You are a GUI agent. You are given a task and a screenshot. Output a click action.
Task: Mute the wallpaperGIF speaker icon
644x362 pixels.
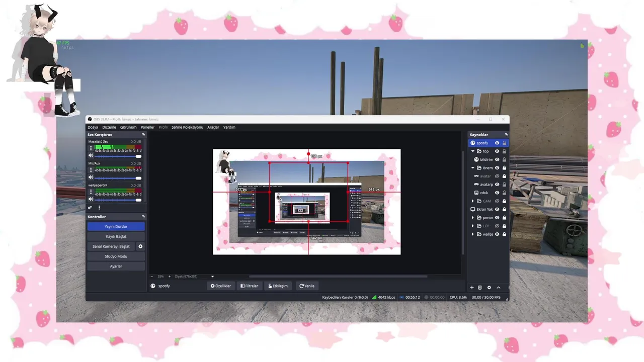click(91, 200)
